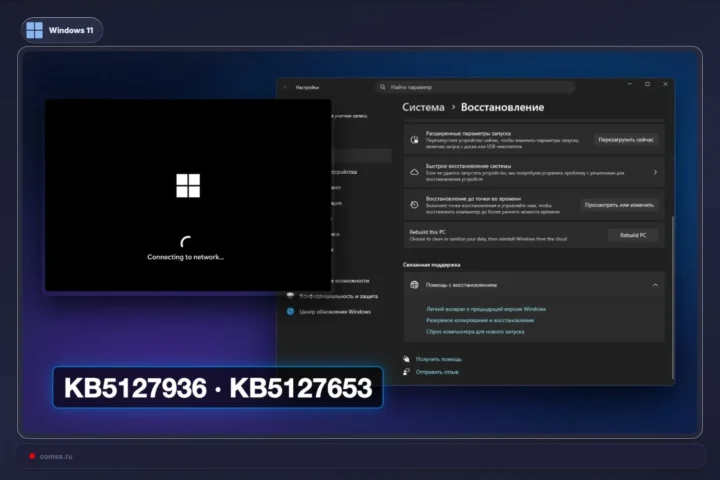Image resolution: width=720 pixels, height=480 pixels.
Task: Click the "Настройки" window title
Action: pos(307,87)
